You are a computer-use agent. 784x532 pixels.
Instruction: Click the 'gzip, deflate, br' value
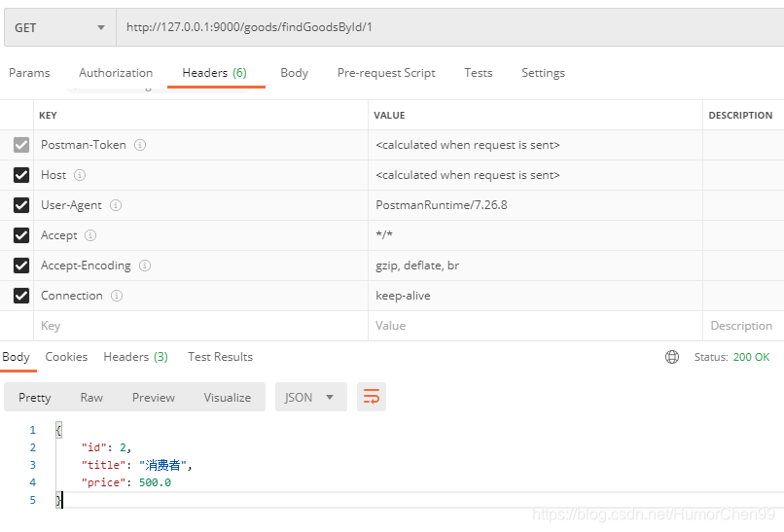click(x=417, y=266)
